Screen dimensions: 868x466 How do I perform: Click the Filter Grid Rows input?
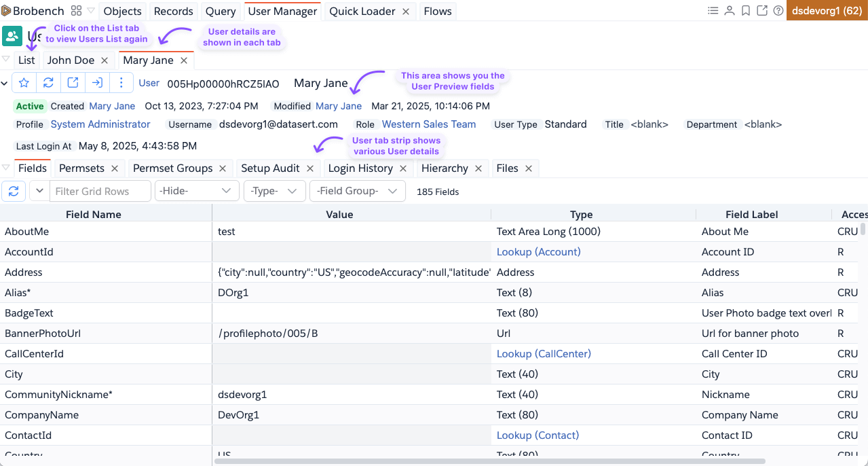pos(100,191)
